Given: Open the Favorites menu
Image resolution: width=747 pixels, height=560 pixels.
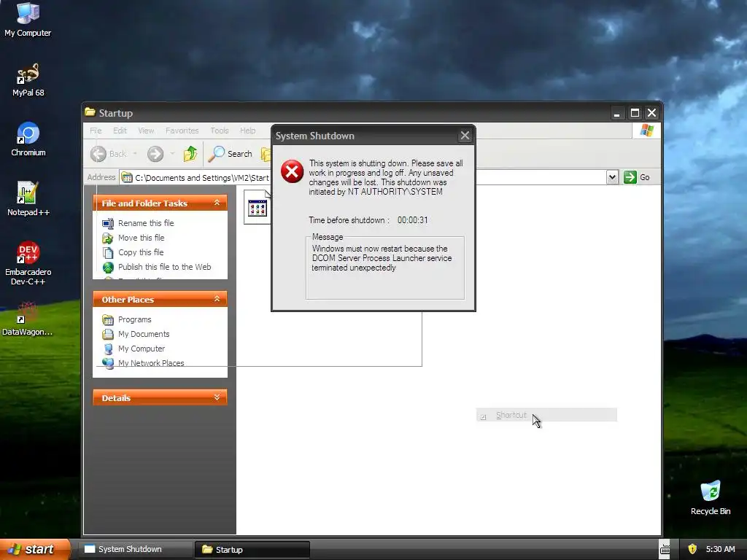Looking at the screenshot, I should [x=182, y=131].
